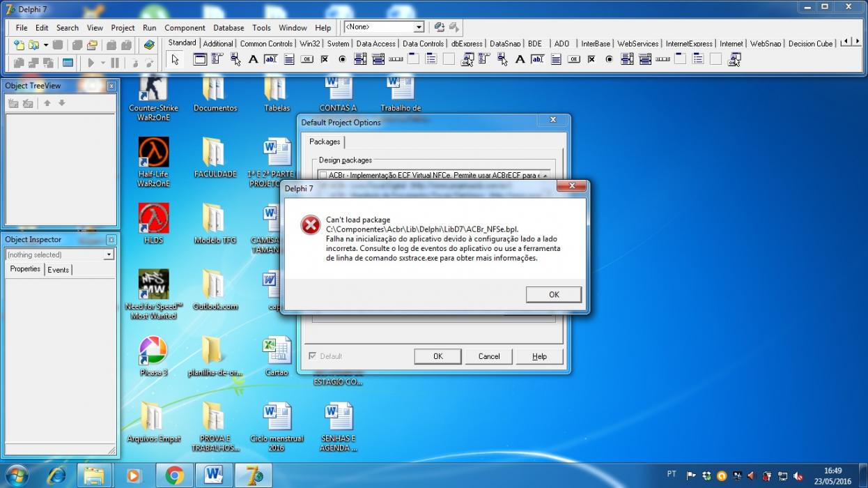The width and height of the screenshot is (868, 488).
Task: Click the New Form toolbar icon
Action: coord(68,63)
